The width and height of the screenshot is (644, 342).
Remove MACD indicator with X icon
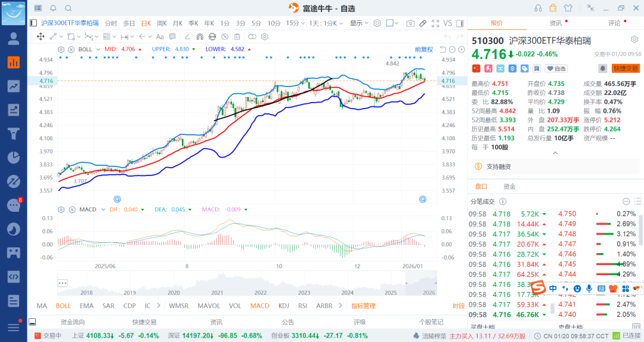tap(72, 209)
